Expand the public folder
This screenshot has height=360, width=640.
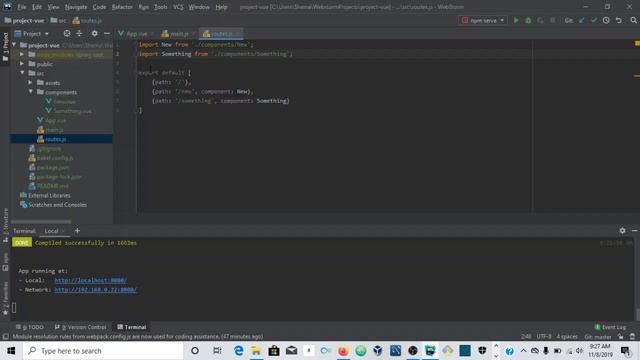(22, 64)
